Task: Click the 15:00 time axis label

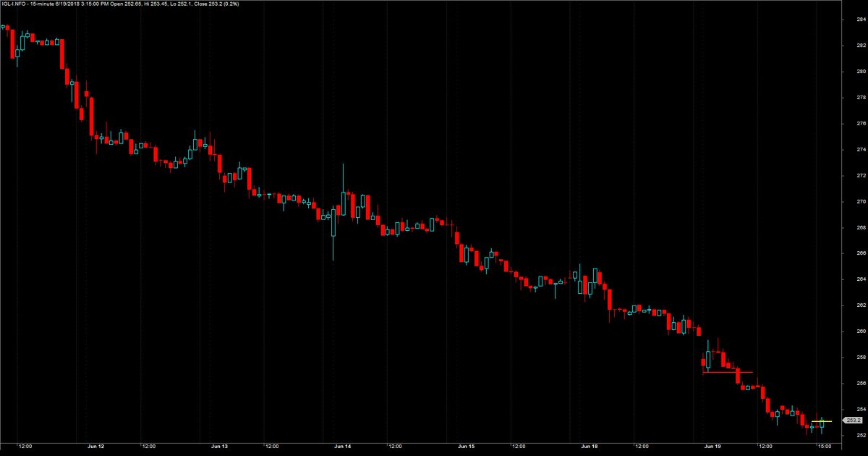Action: tap(823, 447)
